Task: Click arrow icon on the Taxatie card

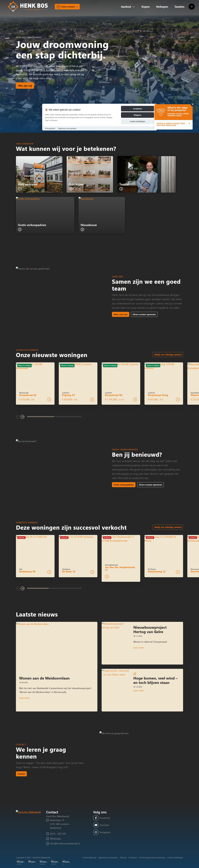Action: [x=121, y=189]
